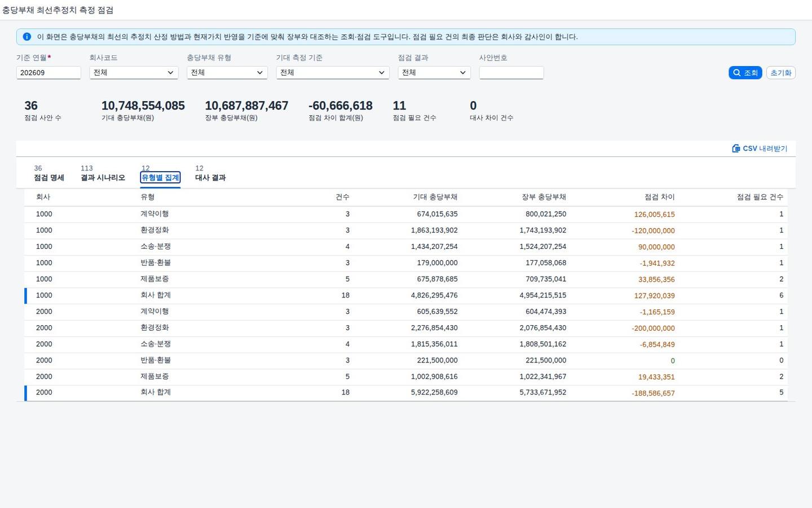Click the CSV 내려받기 download icon
This screenshot has height=508, width=812.
(x=736, y=148)
